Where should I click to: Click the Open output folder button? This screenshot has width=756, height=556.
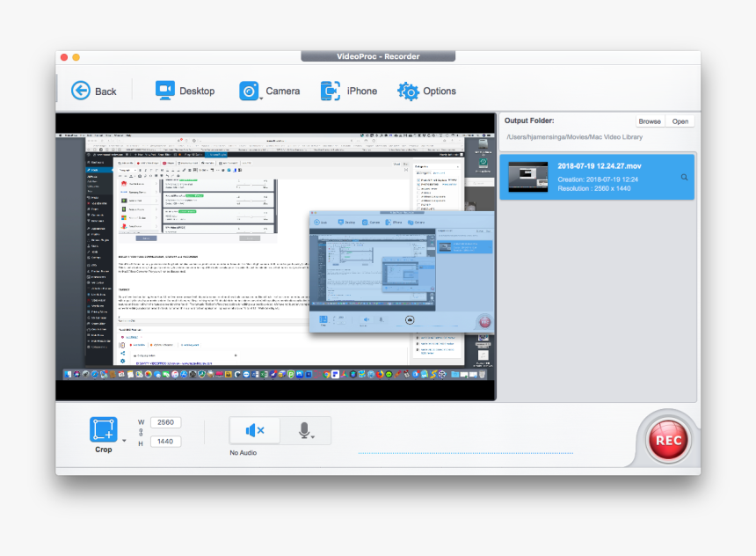pos(680,121)
